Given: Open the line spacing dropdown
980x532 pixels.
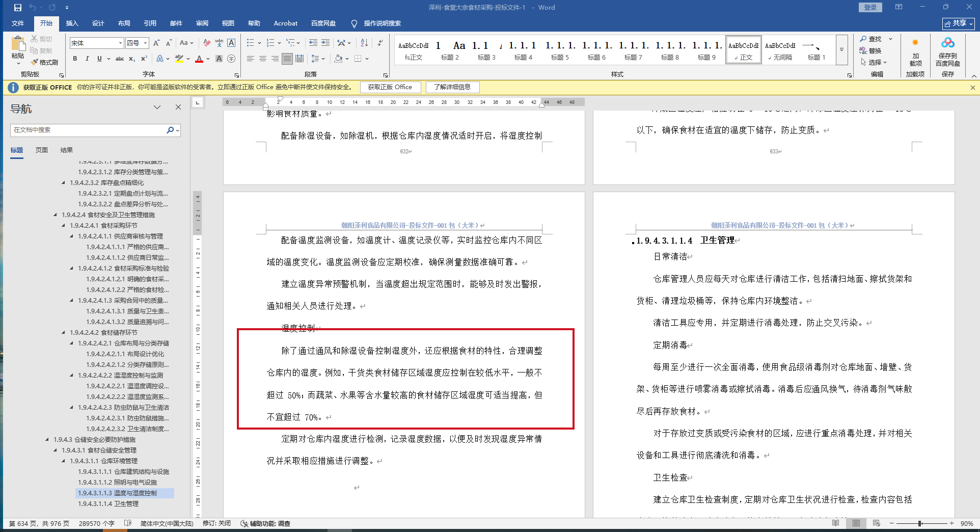Looking at the screenshot, I should tap(318, 59).
